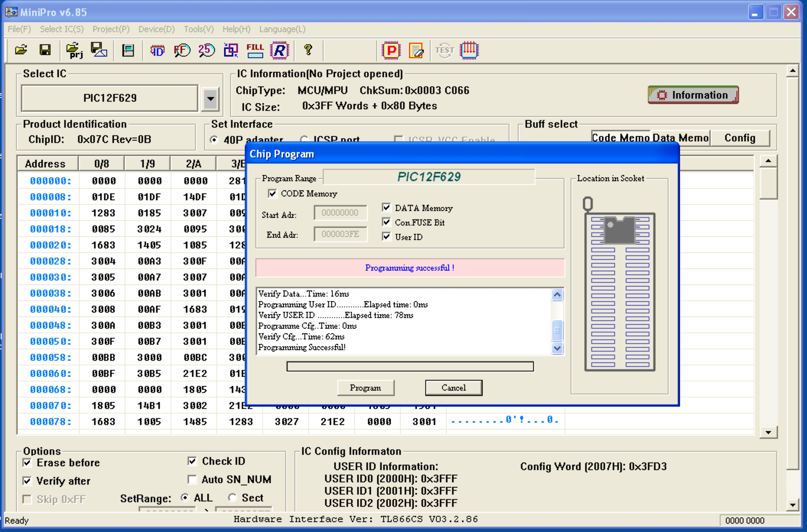Toggle CODE Memory checkbox in Chip Program
807x532 pixels.
click(272, 193)
